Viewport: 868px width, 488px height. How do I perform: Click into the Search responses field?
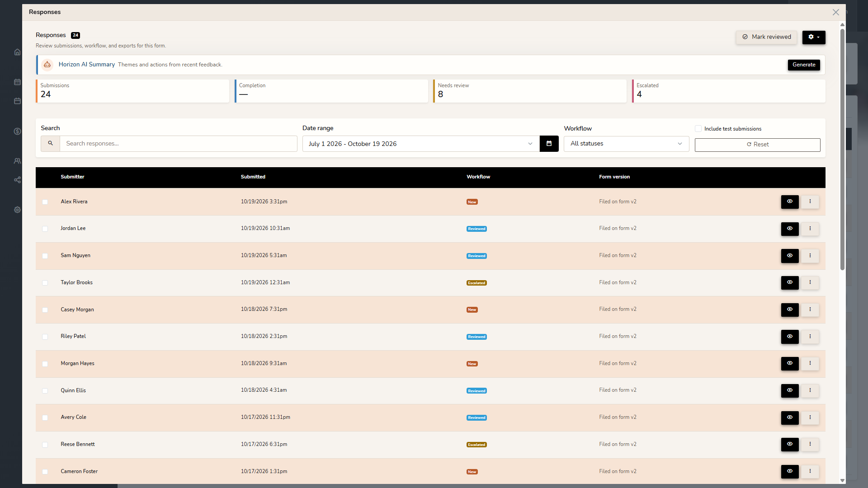178,143
